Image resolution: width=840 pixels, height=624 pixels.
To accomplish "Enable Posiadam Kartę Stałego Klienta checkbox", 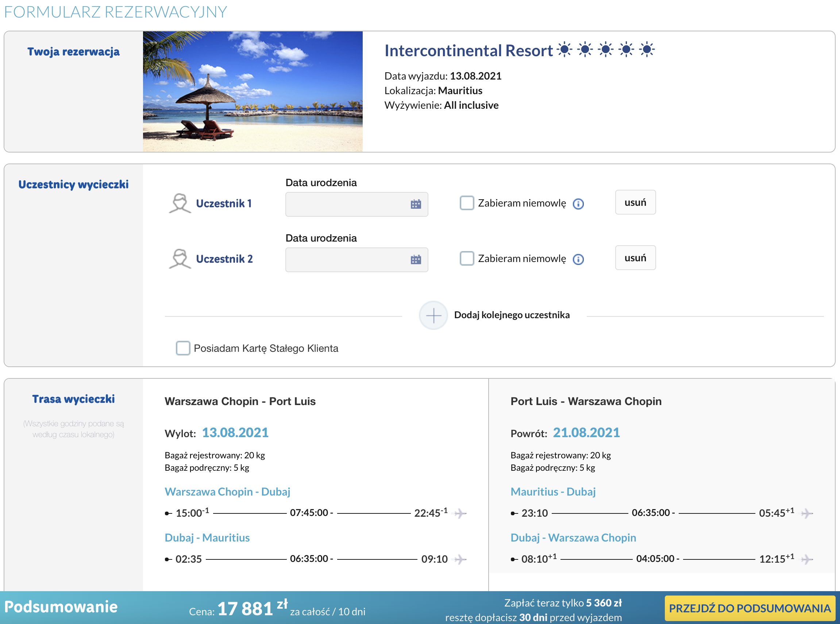I will (x=183, y=348).
